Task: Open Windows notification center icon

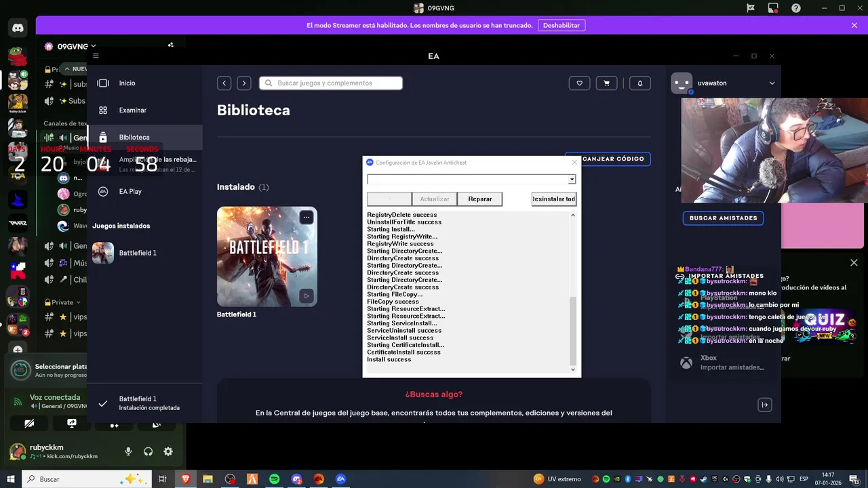Action: [855, 479]
